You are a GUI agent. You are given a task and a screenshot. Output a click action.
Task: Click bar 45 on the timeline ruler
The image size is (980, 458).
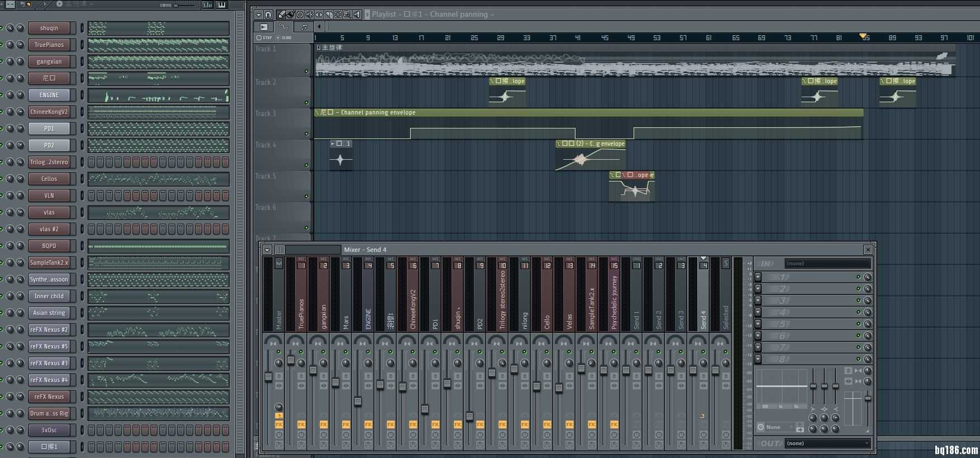(605, 37)
